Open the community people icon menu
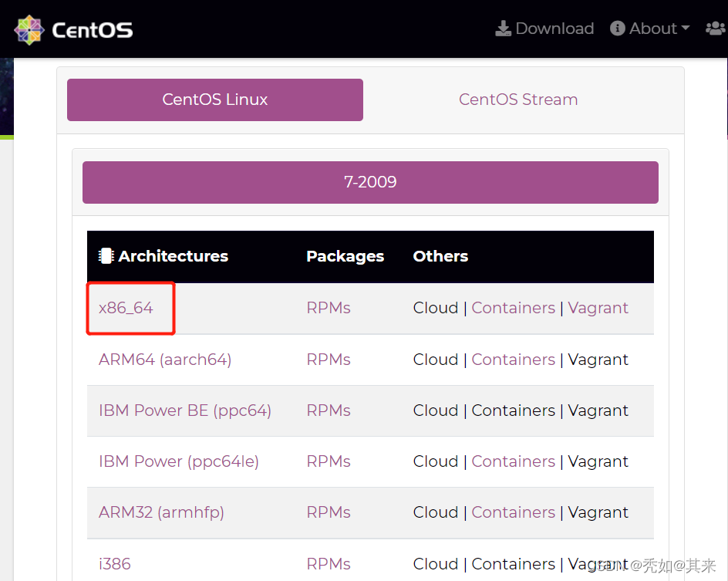Viewport: 728px width, 581px height. pyautogui.click(x=716, y=29)
